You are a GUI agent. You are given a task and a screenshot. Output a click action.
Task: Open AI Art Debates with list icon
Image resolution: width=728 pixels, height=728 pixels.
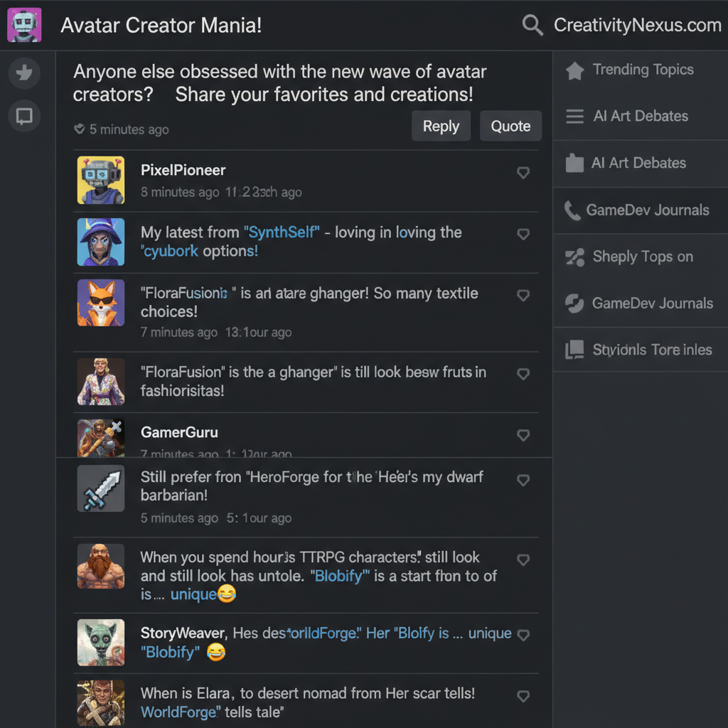coord(640,117)
